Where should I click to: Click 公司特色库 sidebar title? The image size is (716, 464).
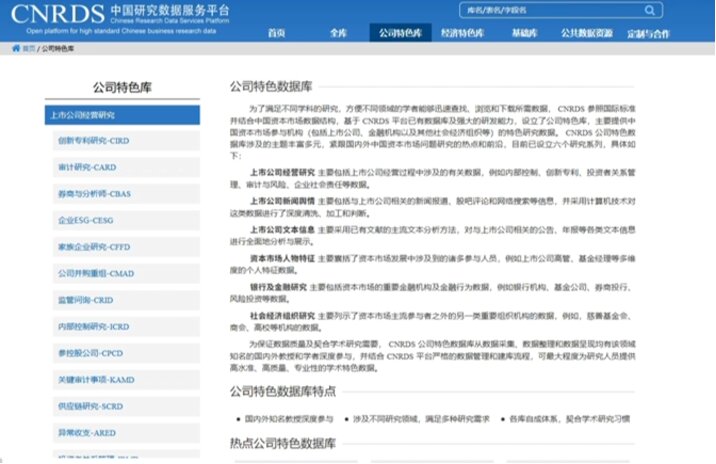pyautogui.click(x=122, y=87)
